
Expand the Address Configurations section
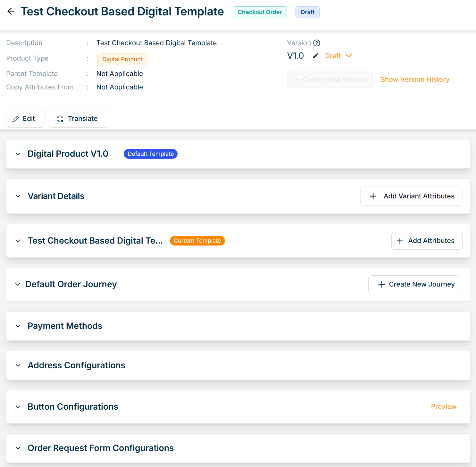(x=18, y=365)
